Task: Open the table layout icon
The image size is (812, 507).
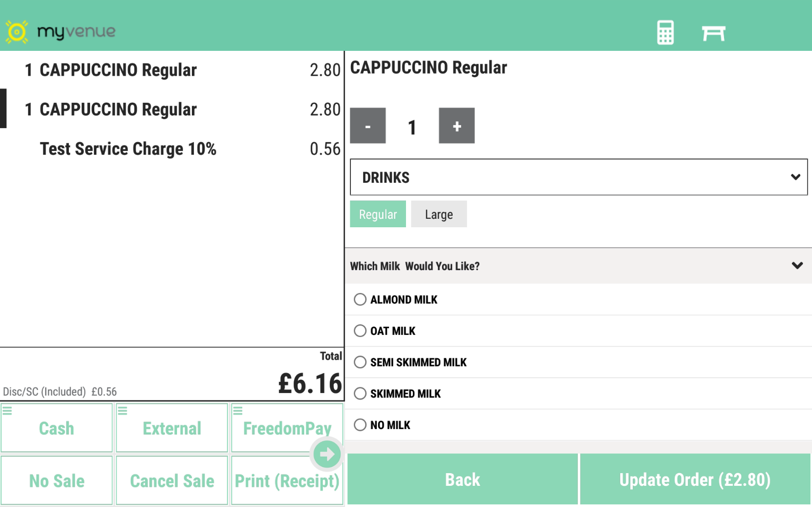Action: click(x=713, y=33)
